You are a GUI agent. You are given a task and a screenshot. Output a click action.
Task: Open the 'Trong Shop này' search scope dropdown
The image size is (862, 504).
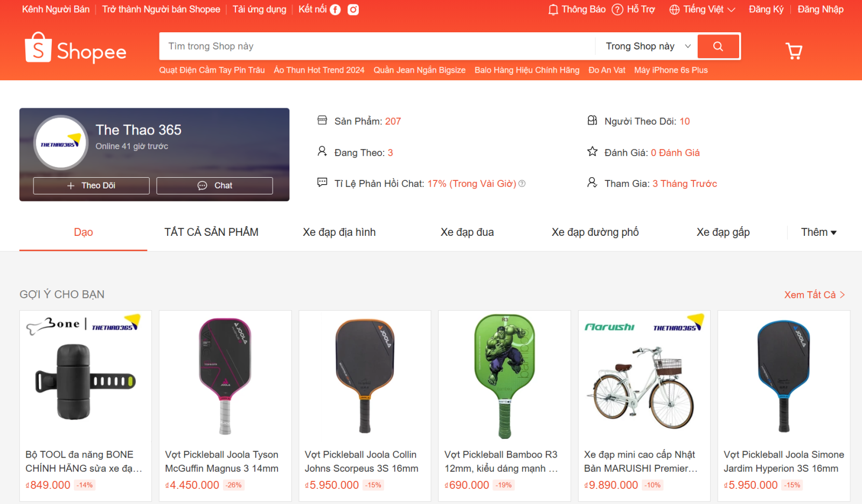pyautogui.click(x=648, y=46)
